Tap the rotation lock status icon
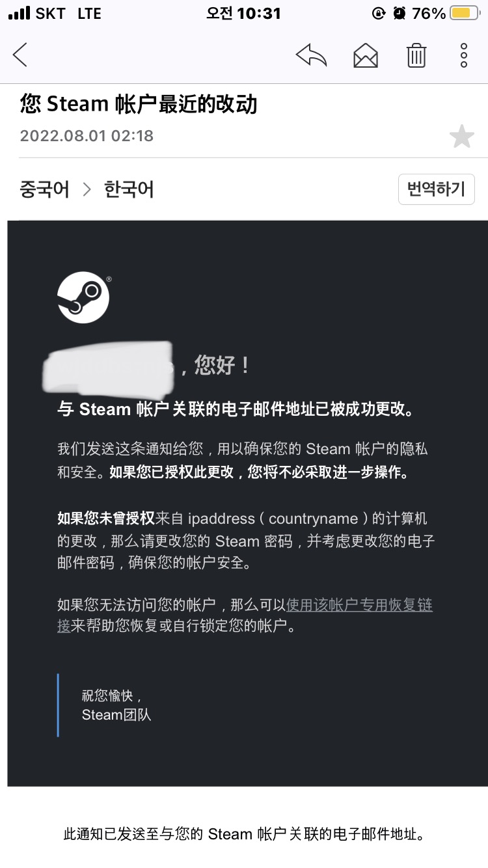This screenshot has height=868, width=488. click(378, 13)
